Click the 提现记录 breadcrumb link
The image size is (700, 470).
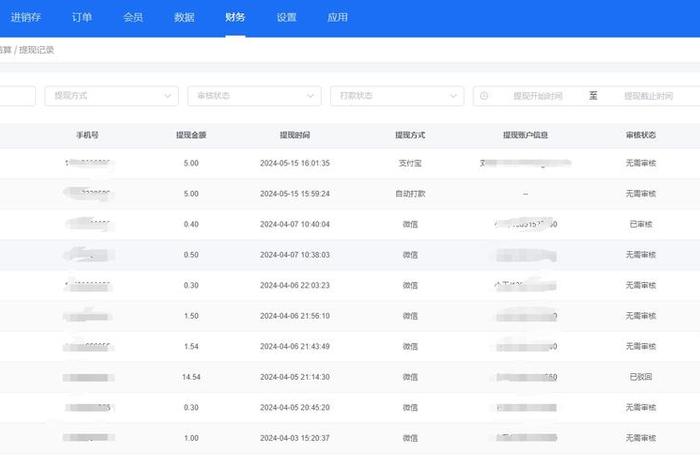[x=37, y=50]
